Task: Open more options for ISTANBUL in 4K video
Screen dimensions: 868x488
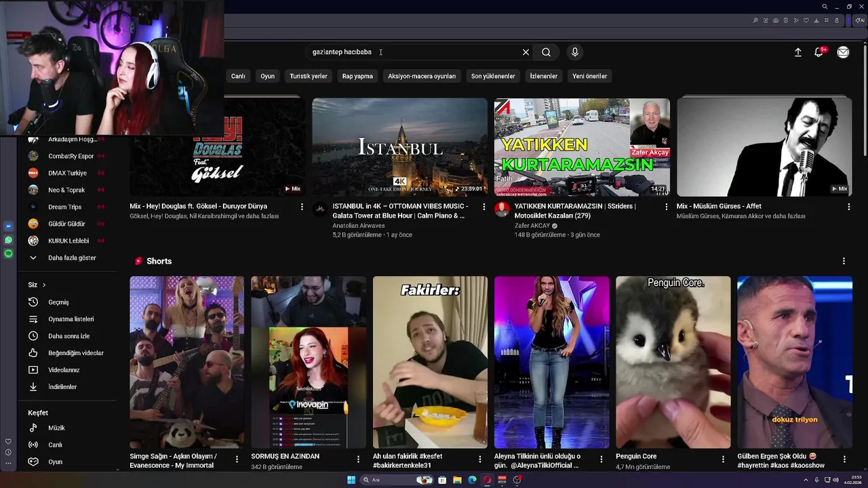Action: pos(484,207)
